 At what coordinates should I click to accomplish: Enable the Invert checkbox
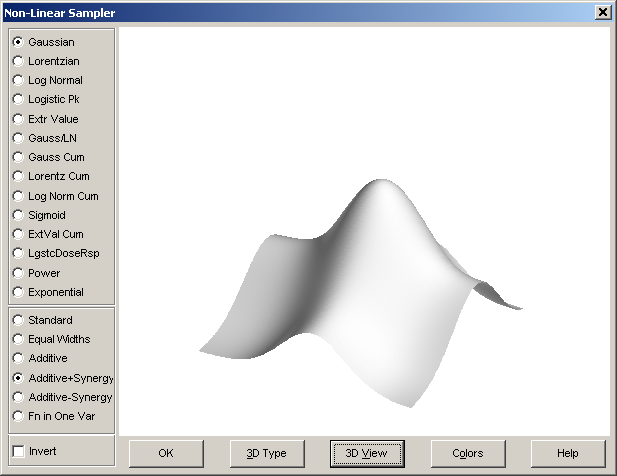[x=35, y=451]
